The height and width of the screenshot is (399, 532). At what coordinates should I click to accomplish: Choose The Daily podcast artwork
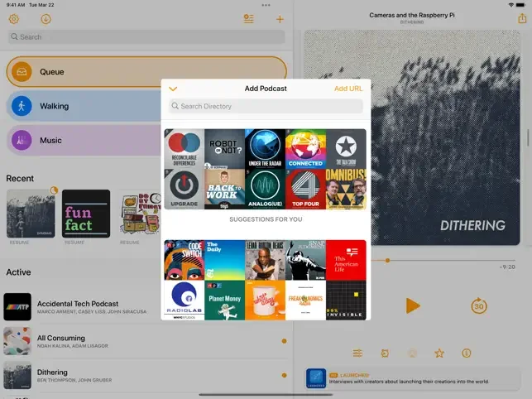[x=224, y=260]
